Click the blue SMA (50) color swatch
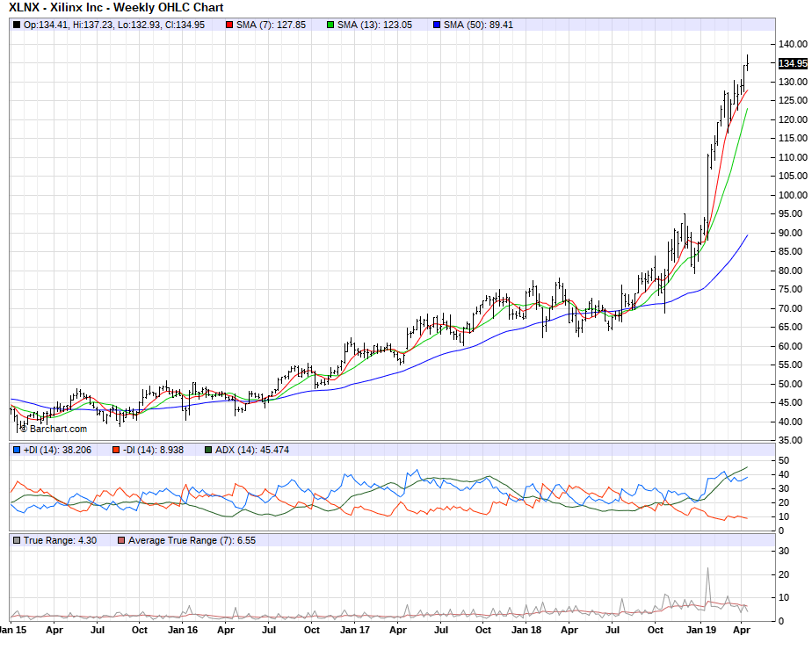The height and width of the screenshot is (657, 812). [x=437, y=25]
